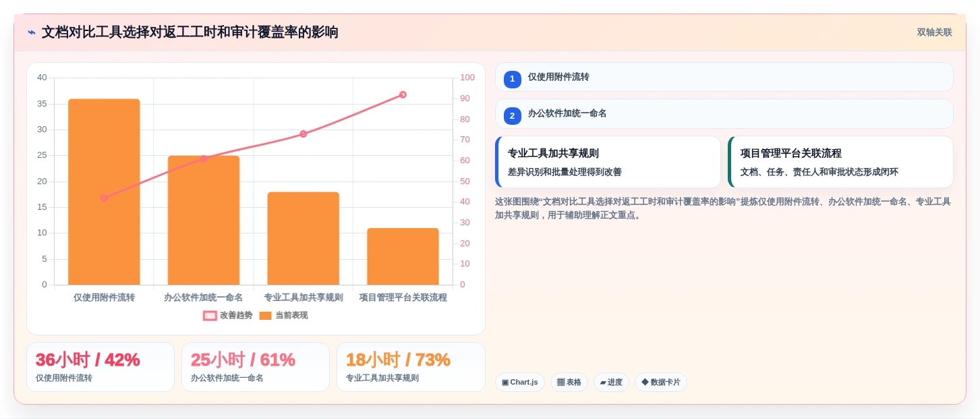Select the orange bar for 仅使用附件流转
The width and height of the screenshot is (980, 419).
tap(104, 192)
